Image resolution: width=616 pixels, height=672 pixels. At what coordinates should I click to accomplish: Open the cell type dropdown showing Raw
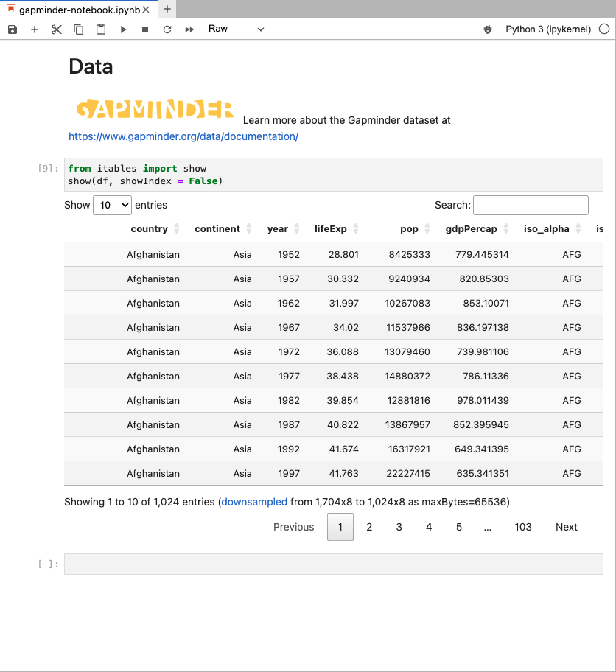[x=237, y=29]
